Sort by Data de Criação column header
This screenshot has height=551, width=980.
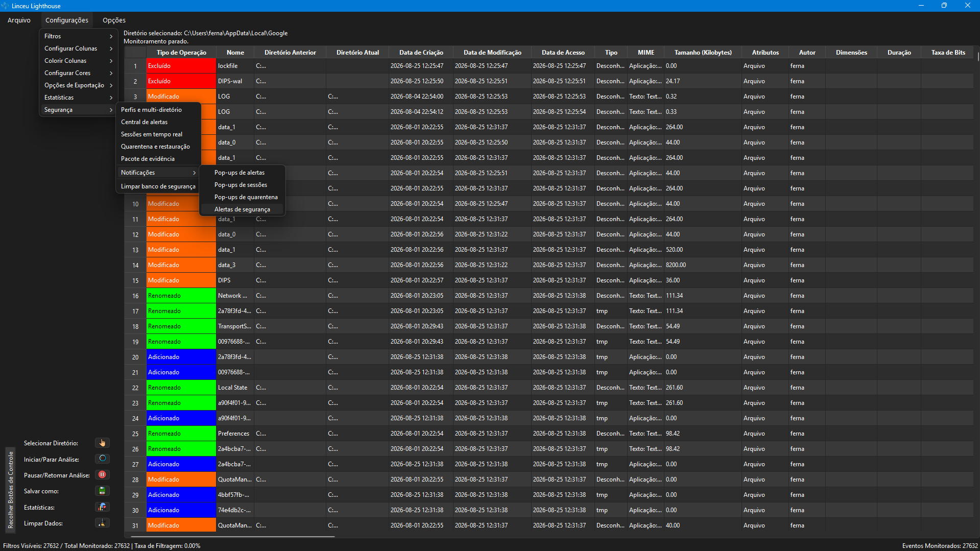[x=421, y=52]
